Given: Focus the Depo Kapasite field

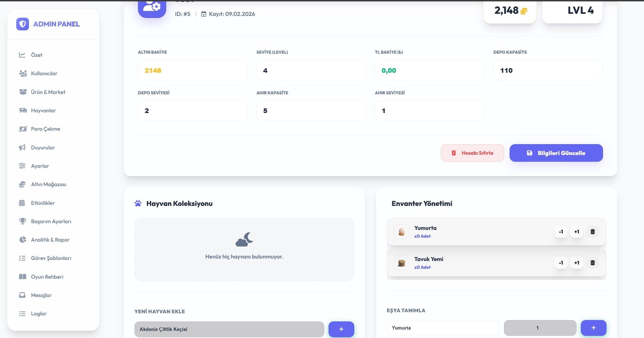Looking at the screenshot, I should 548,70.
